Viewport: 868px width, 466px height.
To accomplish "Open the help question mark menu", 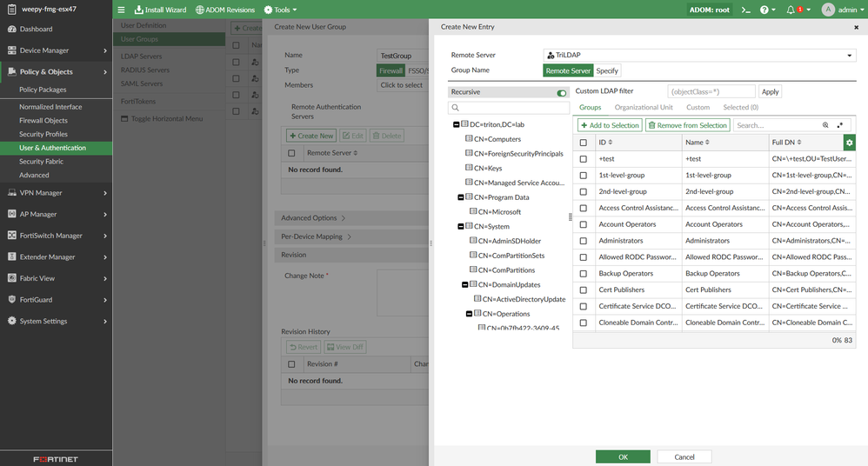I will pos(767,10).
